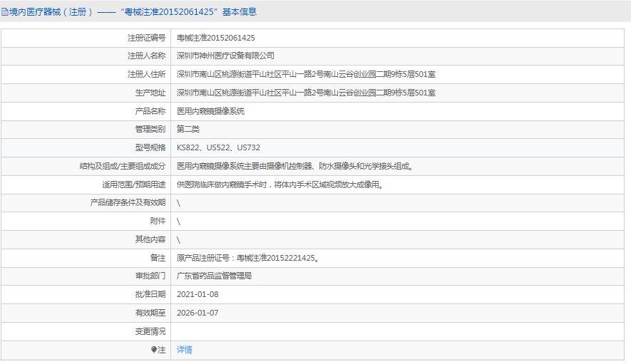
Task: Click the 有效期至 row label
Action: point(150,313)
